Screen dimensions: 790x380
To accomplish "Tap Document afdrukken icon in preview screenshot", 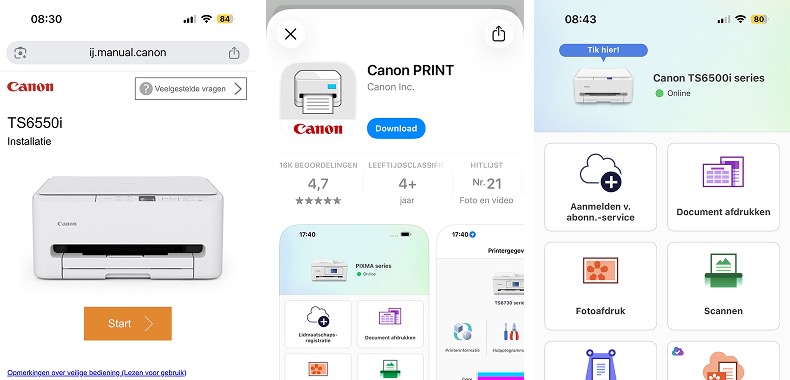I will [390, 316].
